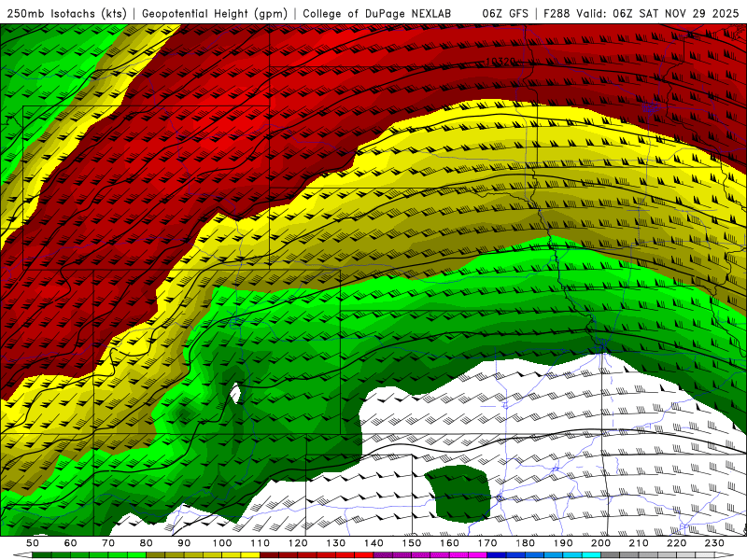Viewport: 747px width, 560px height.
Task: Click the legend value '120'
Action: pyautogui.click(x=298, y=543)
